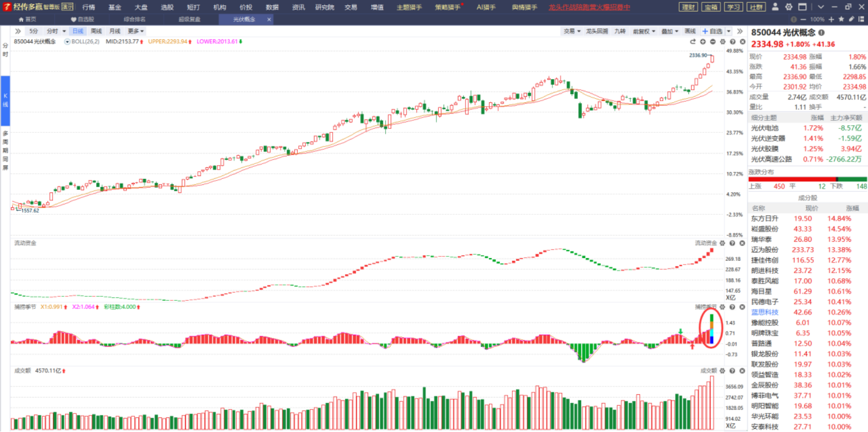Open settings gear of 流动资金 indicator panel
This screenshot has height=432, width=868.
coord(722,243)
